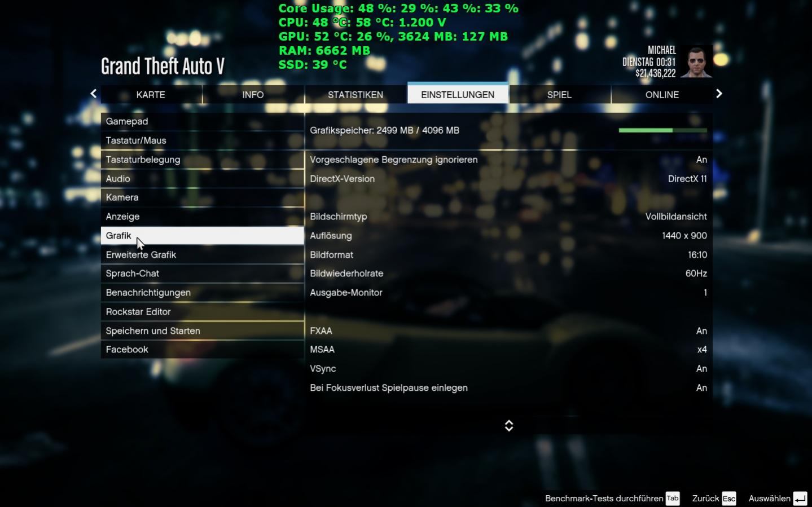Toggle the FXAA setting
This screenshot has height=507, width=812.
coord(508,331)
